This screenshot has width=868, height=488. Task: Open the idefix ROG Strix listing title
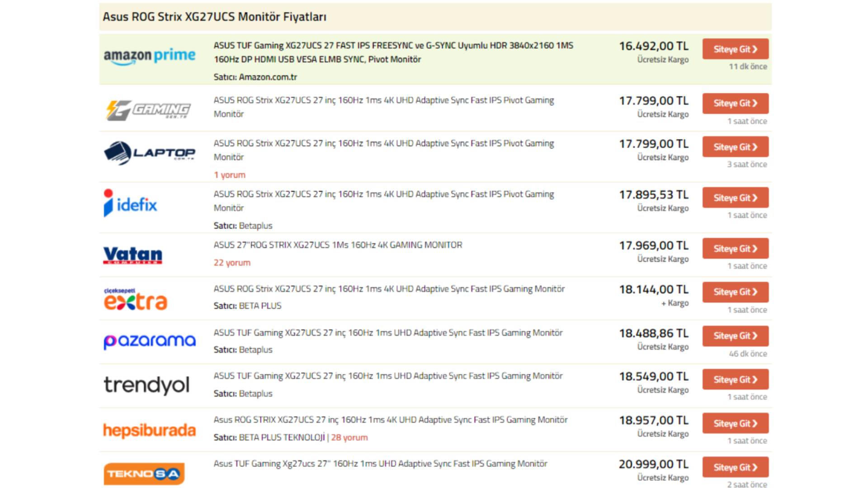click(384, 201)
